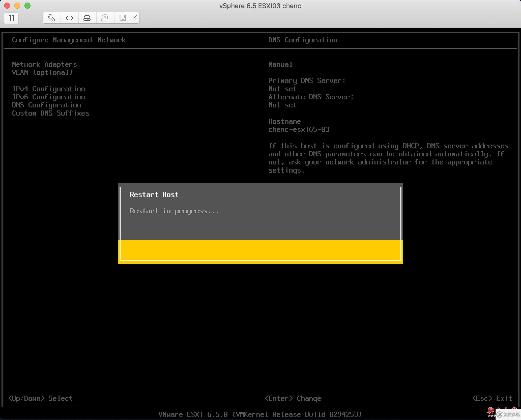This screenshot has width=521, height=420.
Task: Suspend the virtual machine with pause icon
Action: click(11, 18)
